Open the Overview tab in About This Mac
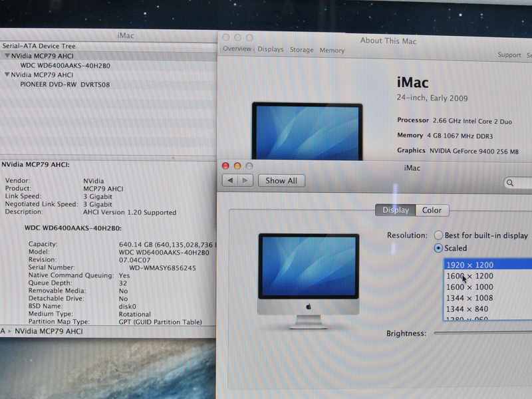The width and height of the screenshot is (532, 399). (237, 49)
